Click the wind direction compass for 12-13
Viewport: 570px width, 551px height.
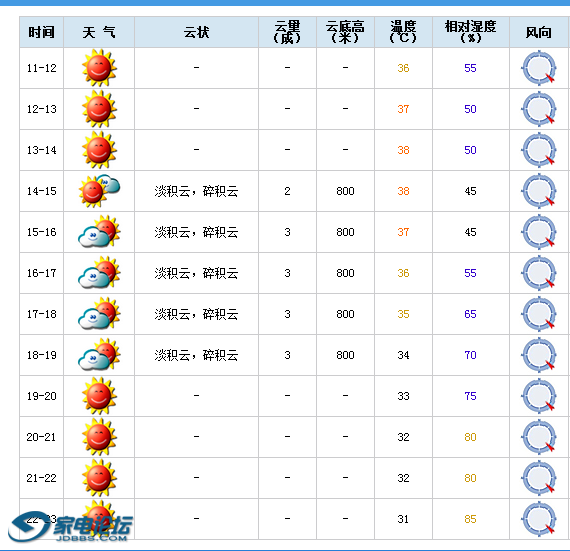coord(539,109)
